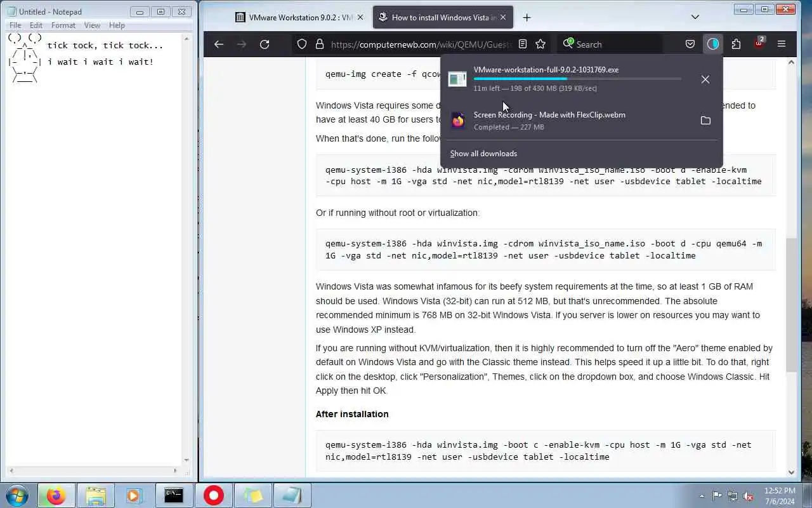Open Notepad View menu
Screen dimensions: 812x508
tap(92, 25)
